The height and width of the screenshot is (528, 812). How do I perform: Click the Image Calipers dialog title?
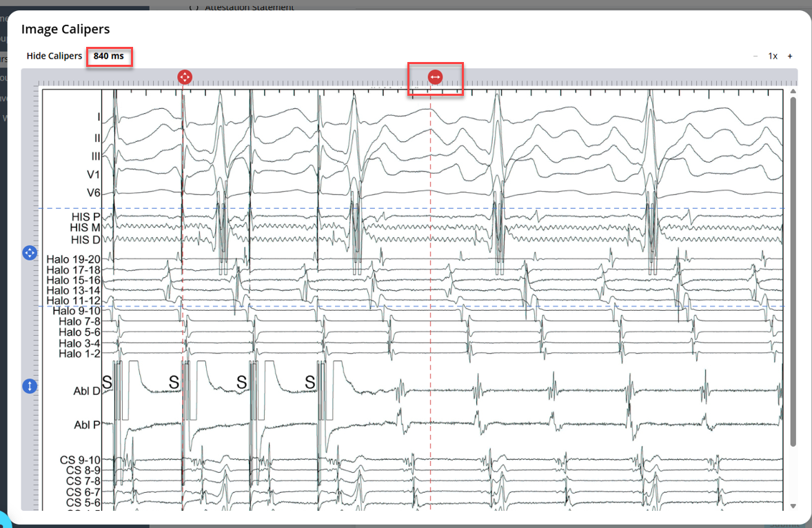coord(65,29)
